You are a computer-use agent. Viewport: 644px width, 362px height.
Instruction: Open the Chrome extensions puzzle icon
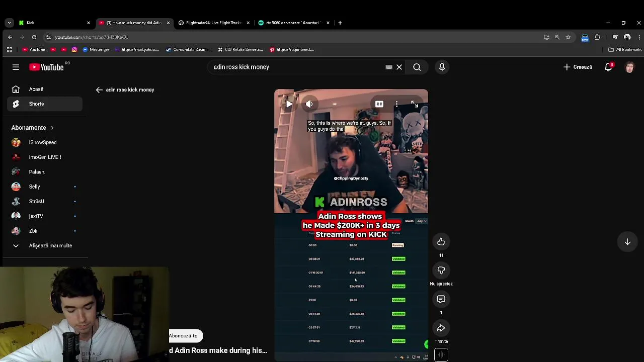(x=597, y=37)
